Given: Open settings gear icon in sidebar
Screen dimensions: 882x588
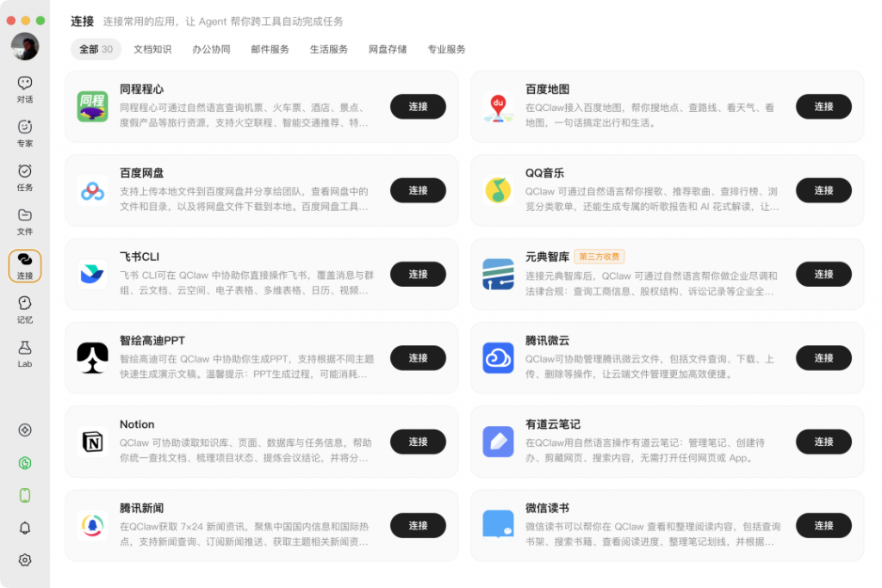Looking at the screenshot, I should pyautogui.click(x=25, y=560).
